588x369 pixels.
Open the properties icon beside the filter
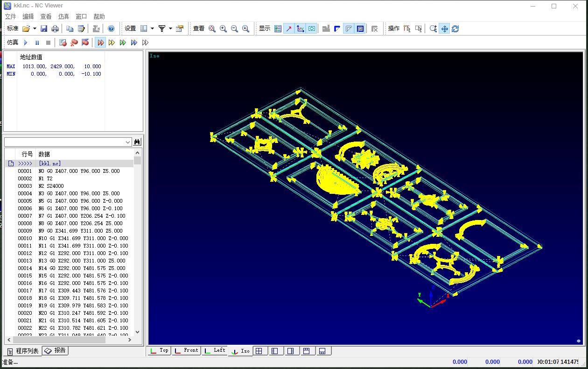pos(180,28)
